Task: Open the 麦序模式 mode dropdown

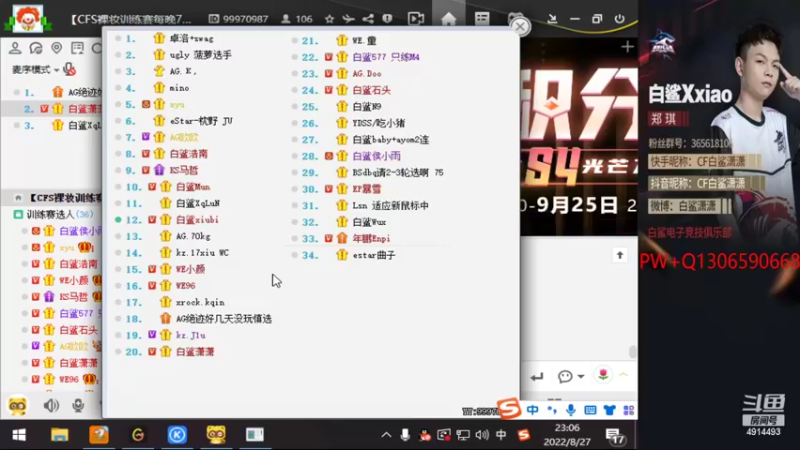Action: click(36, 69)
